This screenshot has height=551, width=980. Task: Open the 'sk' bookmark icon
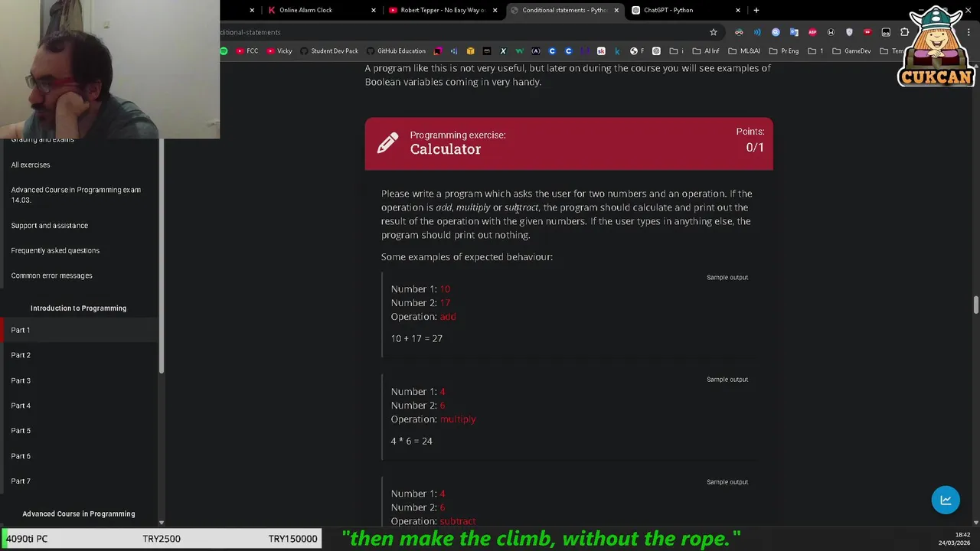pyautogui.click(x=601, y=51)
